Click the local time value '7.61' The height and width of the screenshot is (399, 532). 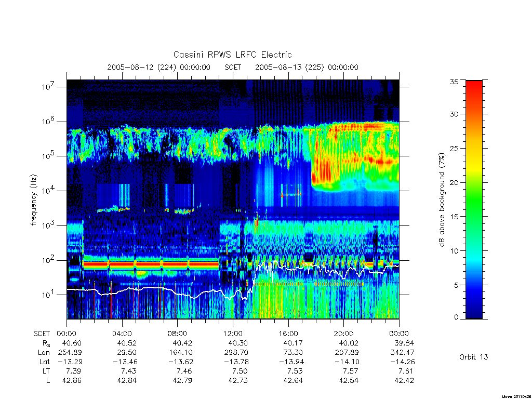(406, 371)
